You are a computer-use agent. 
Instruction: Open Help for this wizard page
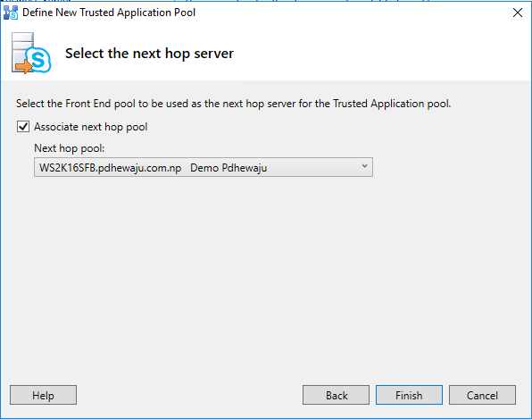pos(43,395)
